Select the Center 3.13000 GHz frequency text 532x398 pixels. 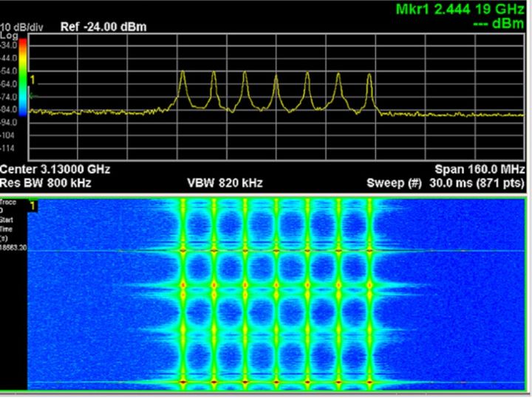[x=55, y=169]
